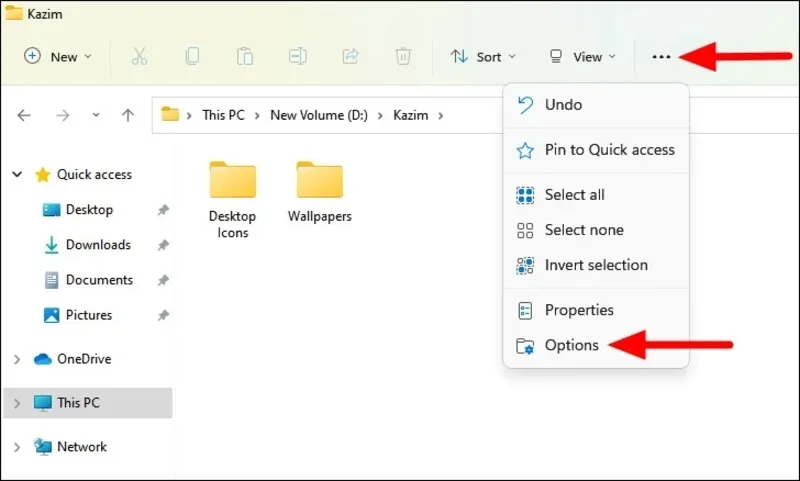Expand the Network tree node
This screenshot has height=481, width=800.
[x=17, y=447]
